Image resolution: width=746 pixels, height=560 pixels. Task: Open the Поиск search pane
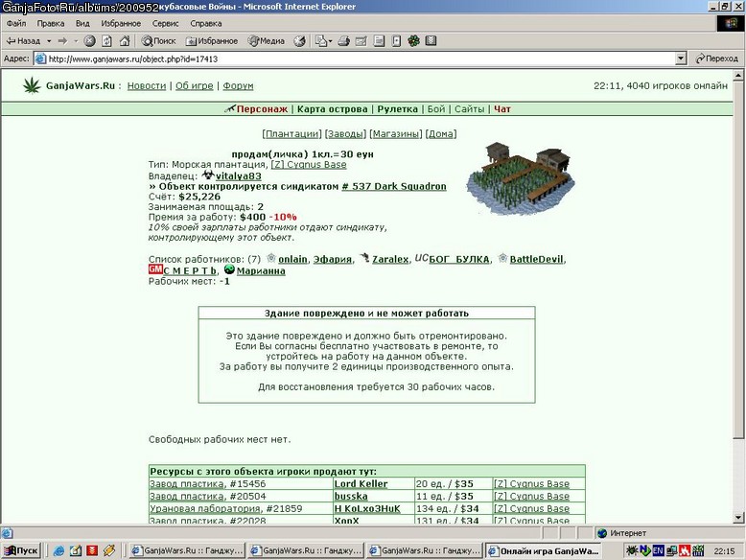tap(159, 41)
